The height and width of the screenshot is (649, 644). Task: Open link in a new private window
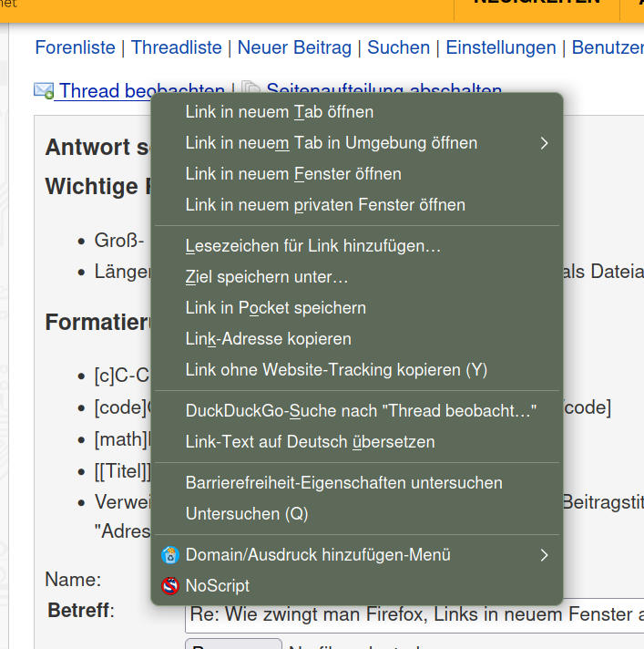click(324, 205)
